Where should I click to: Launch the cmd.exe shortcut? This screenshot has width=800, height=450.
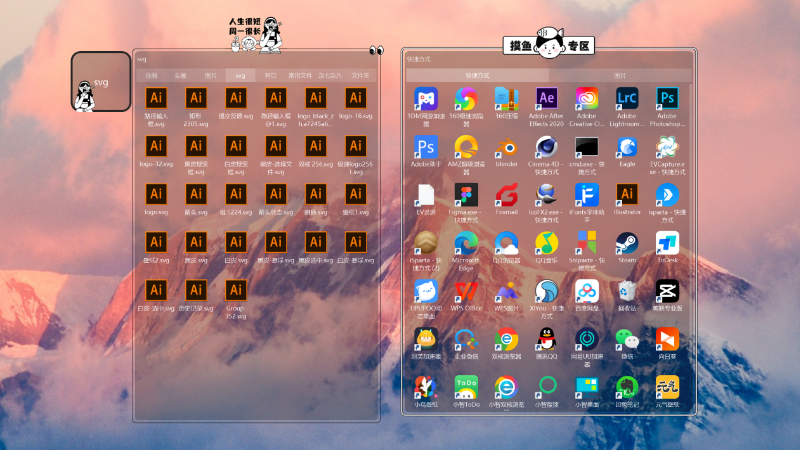click(587, 147)
